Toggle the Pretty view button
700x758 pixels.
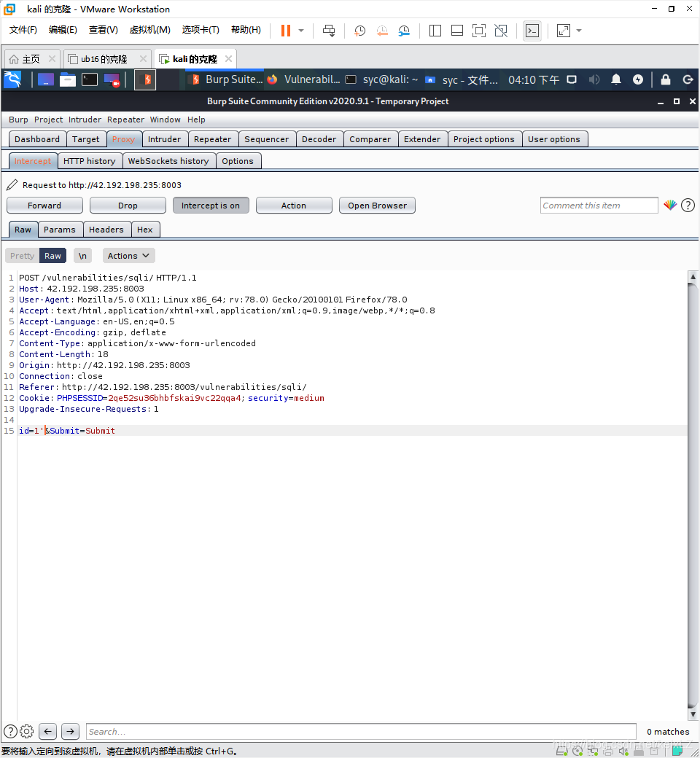coord(23,256)
